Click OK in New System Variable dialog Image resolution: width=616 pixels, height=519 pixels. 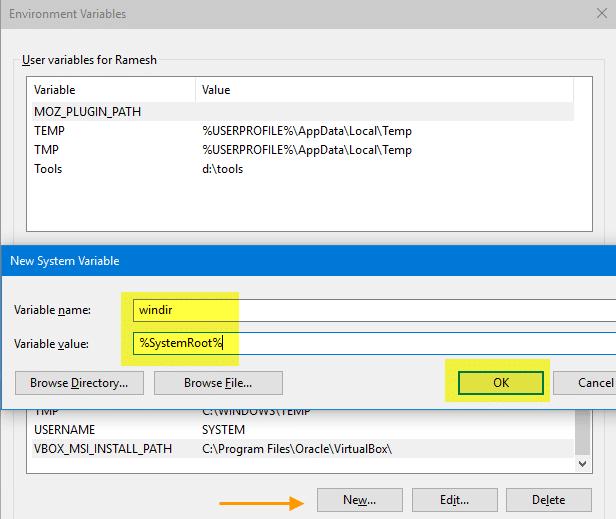500,383
